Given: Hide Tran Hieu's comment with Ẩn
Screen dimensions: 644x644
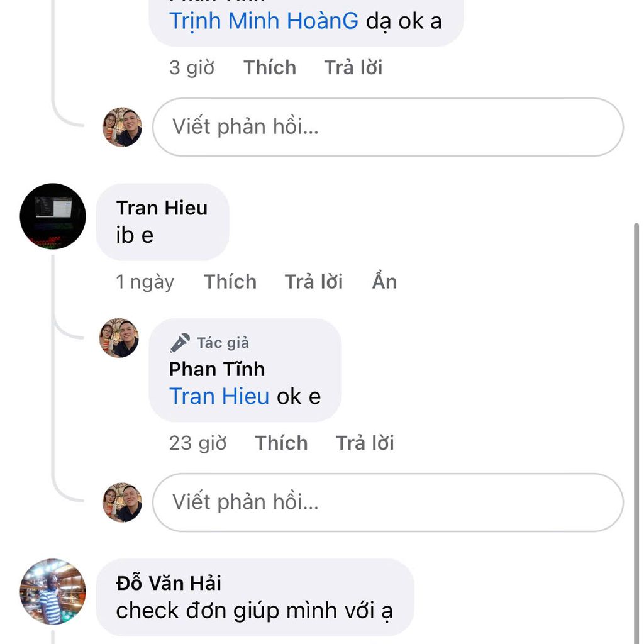Looking at the screenshot, I should tap(384, 282).
